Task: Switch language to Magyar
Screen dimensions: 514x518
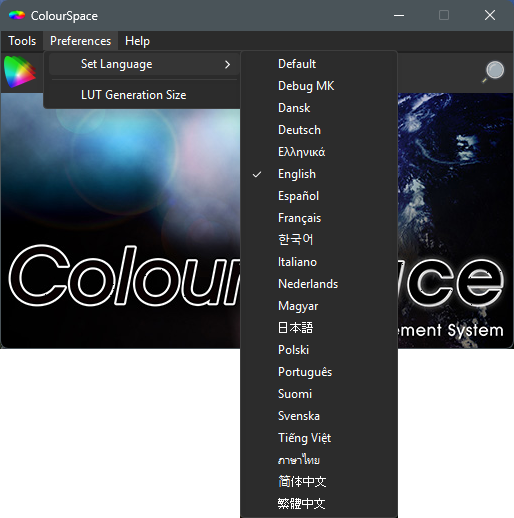Action: click(319, 306)
